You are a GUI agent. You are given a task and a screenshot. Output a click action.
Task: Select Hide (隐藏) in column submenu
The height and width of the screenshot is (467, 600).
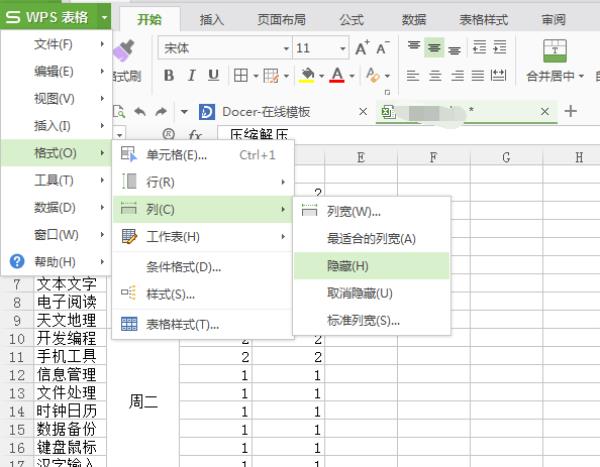(347, 265)
